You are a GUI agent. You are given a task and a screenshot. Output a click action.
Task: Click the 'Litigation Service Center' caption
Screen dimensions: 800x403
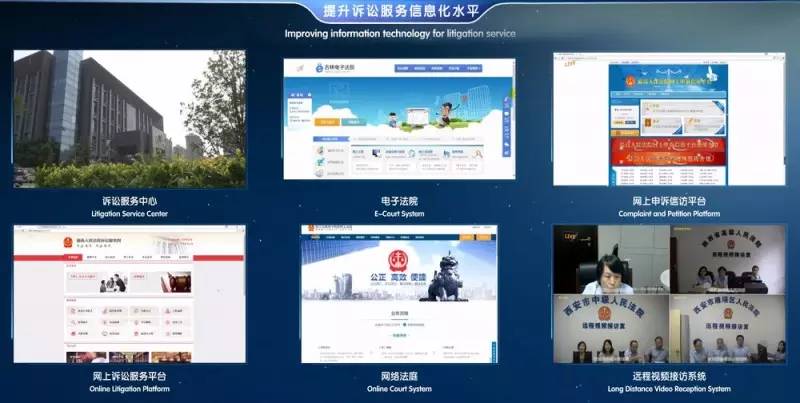(x=129, y=213)
